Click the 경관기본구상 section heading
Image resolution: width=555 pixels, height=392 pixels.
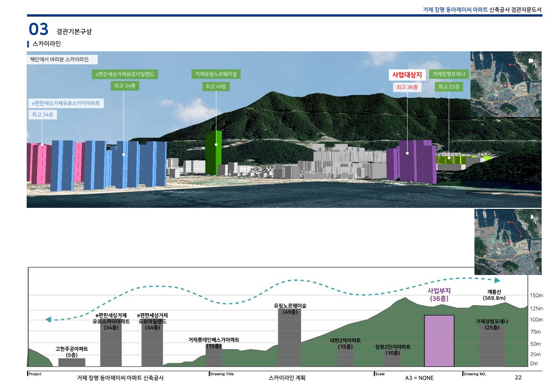point(74,32)
